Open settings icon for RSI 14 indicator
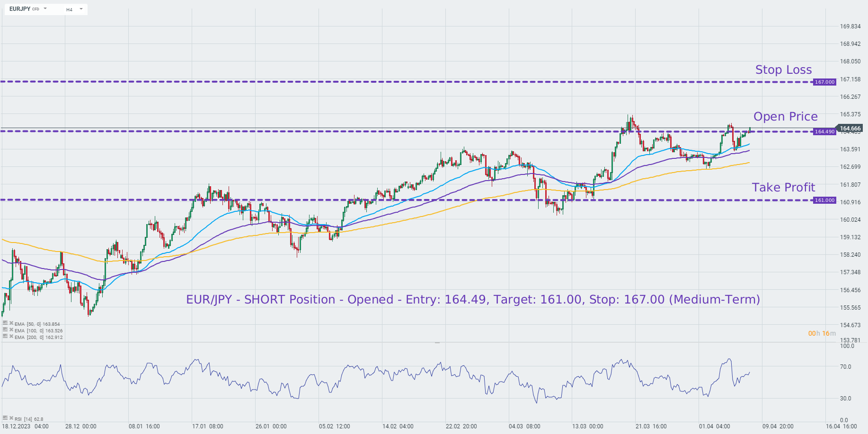The image size is (868, 434). (5, 418)
